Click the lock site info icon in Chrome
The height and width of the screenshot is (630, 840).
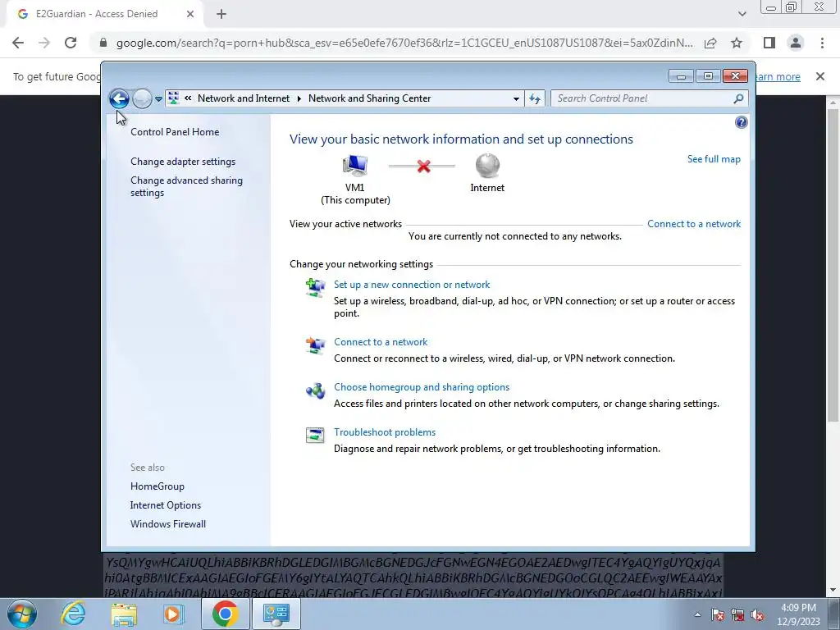click(x=103, y=43)
